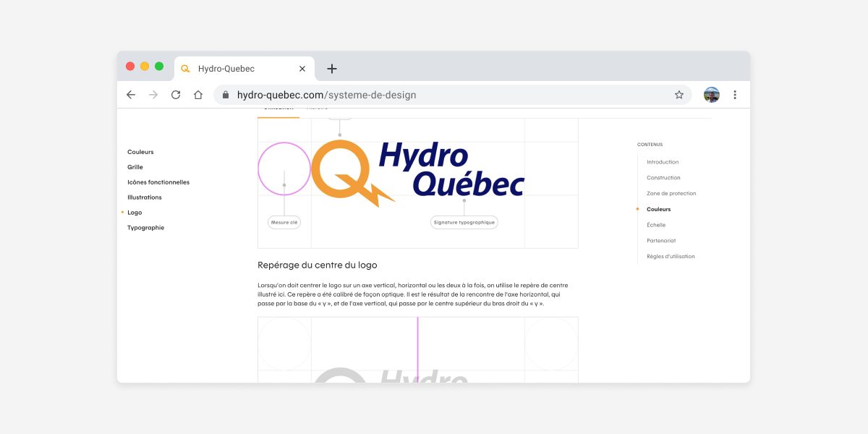868x434 pixels.
Task: Maximize the browser window with green button
Action: [159, 67]
